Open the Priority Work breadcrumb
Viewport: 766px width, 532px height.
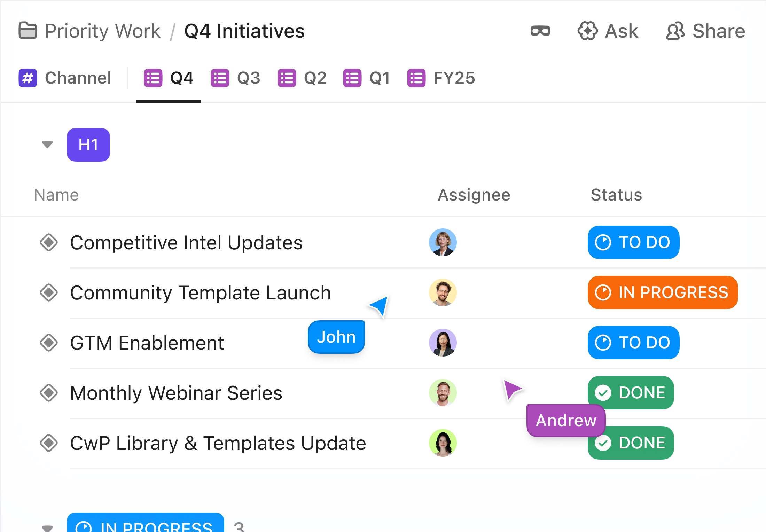tap(102, 31)
